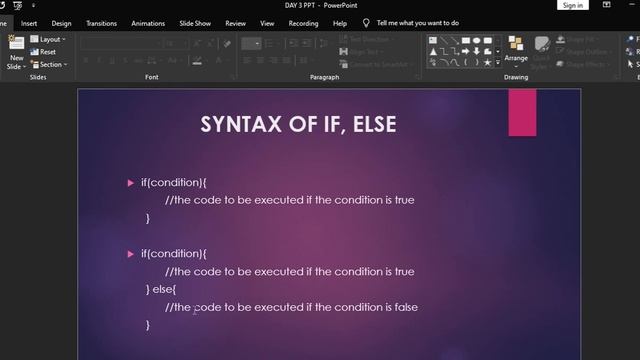Expand the shapes gallery More arrow
This screenshot has height=360, width=640.
coord(498,62)
